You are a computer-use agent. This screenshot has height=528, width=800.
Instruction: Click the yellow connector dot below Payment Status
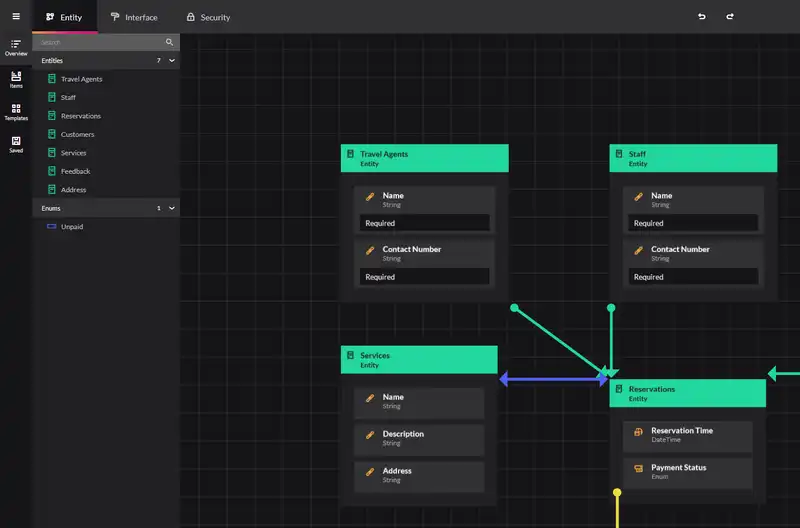point(617,492)
